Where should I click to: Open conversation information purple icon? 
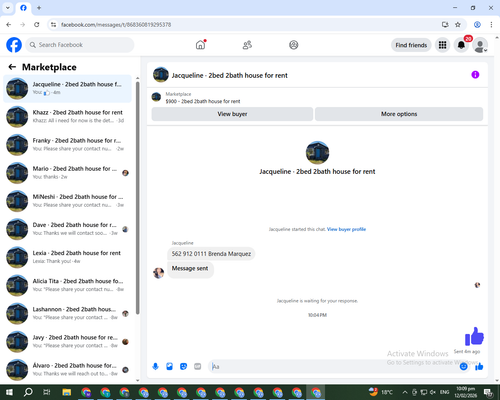(475, 75)
